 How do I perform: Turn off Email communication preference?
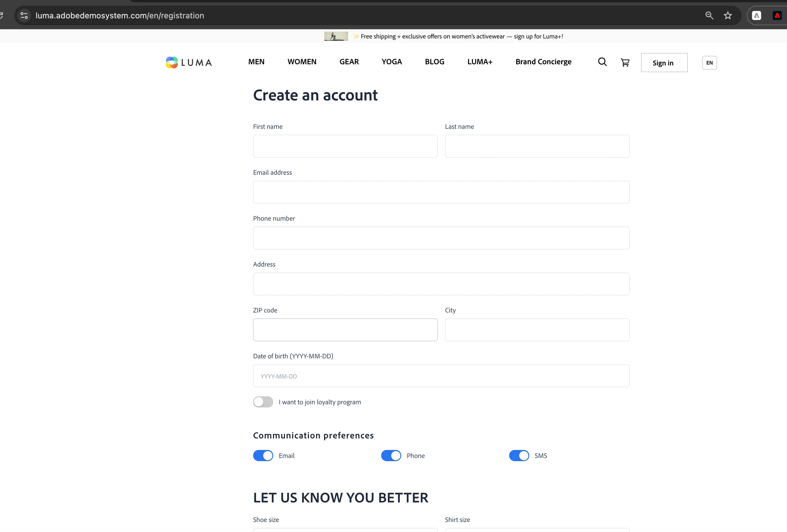click(x=263, y=455)
